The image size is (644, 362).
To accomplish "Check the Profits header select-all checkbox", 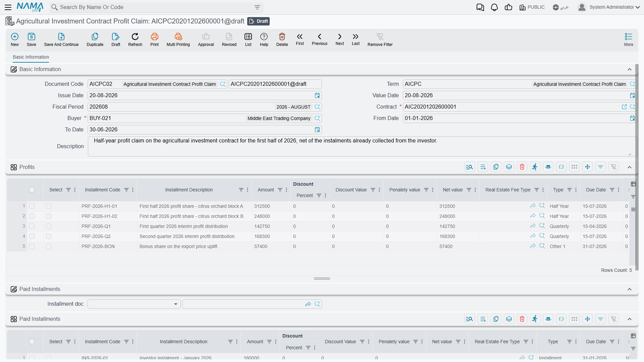I will 32,190.
